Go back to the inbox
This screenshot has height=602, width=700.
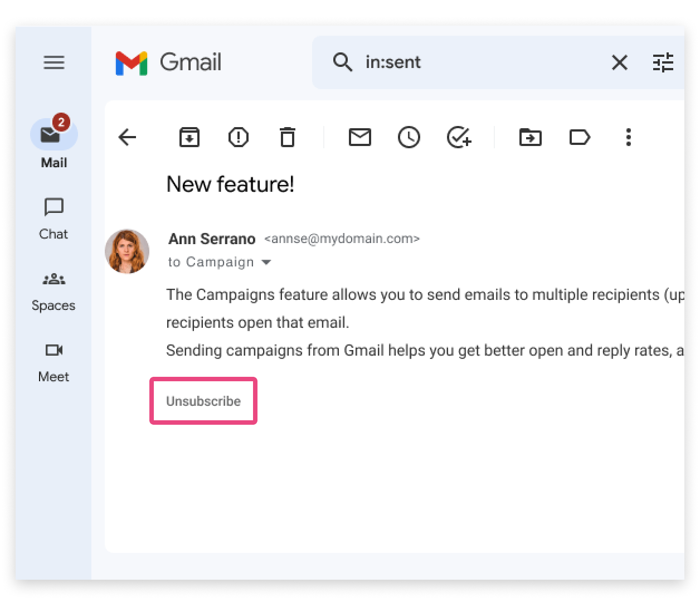(x=128, y=138)
